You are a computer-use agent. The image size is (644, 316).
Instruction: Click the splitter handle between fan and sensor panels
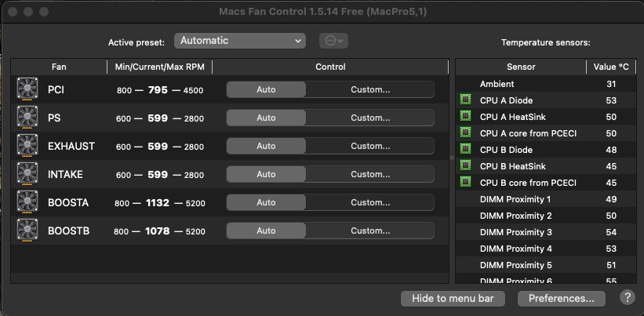(452, 158)
